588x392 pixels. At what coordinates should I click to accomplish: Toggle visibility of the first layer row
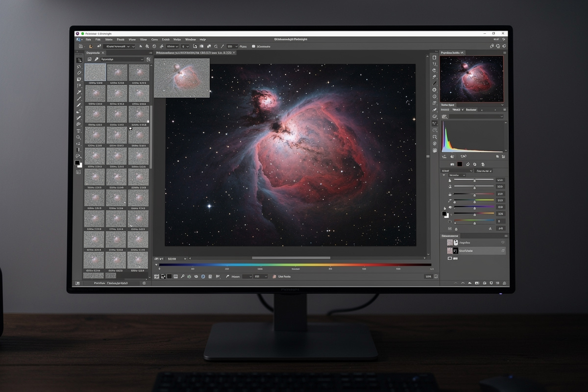[503, 243]
